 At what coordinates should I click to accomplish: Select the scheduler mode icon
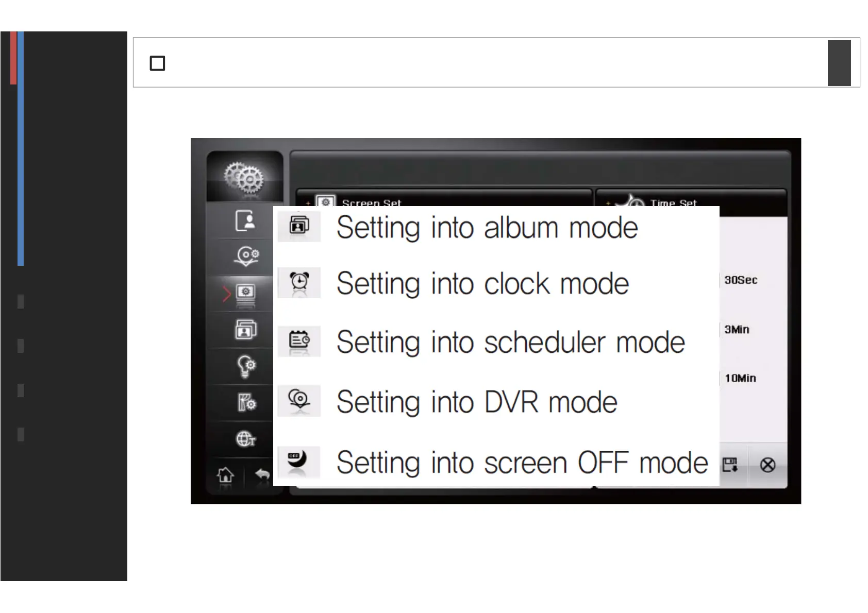click(x=299, y=341)
